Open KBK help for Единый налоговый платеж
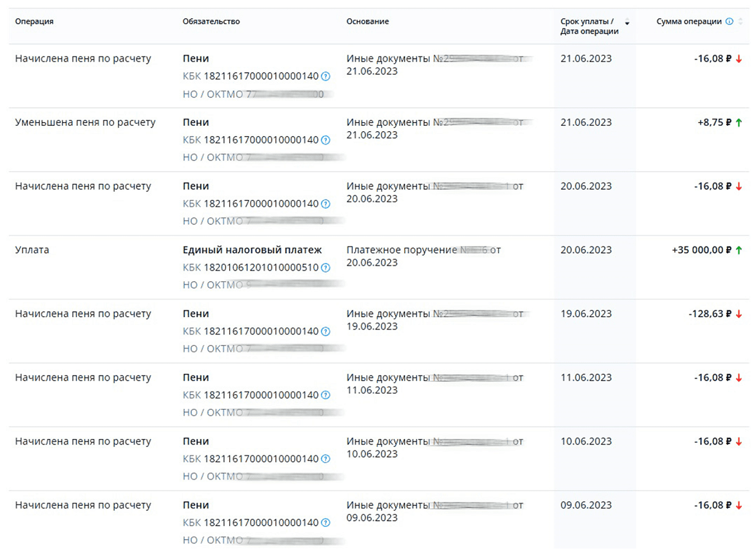756x560 pixels. (325, 268)
